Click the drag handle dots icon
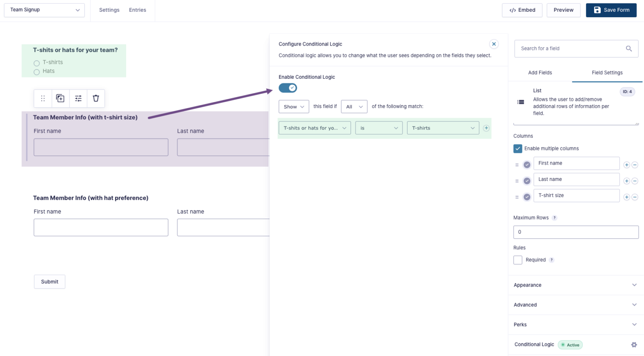This screenshot has width=644, height=356. pos(43,98)
